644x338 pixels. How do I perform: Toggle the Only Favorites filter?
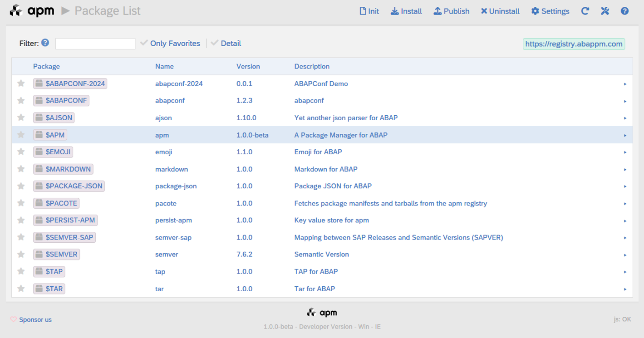[170, 44]
